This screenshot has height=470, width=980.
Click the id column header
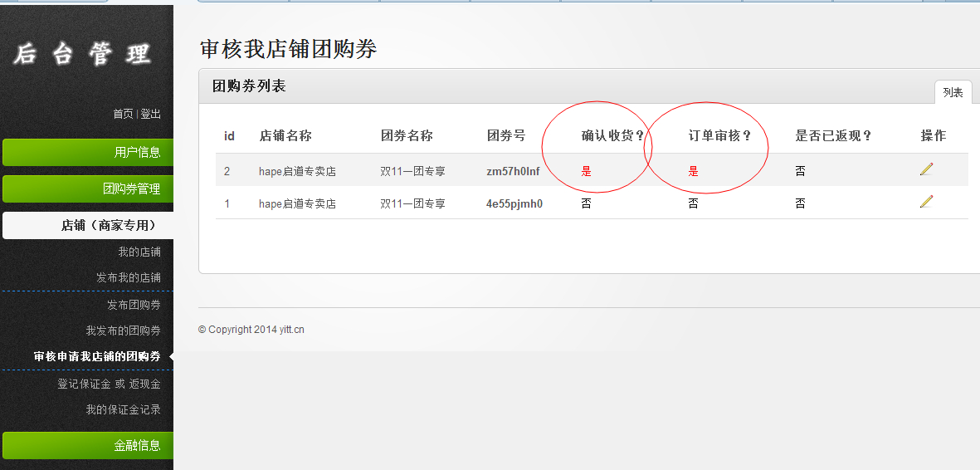(229, 136)
